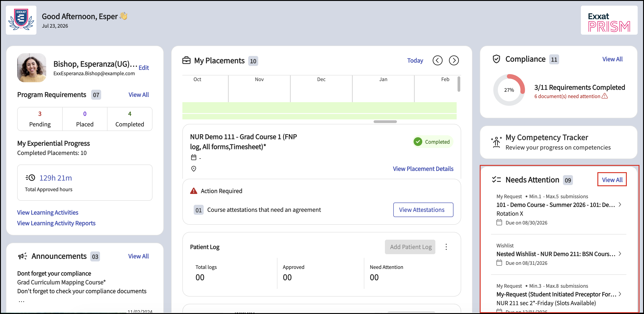Jump to Today in placements timeline
This screenshot has height=314, width=644.
click(415, 60)
